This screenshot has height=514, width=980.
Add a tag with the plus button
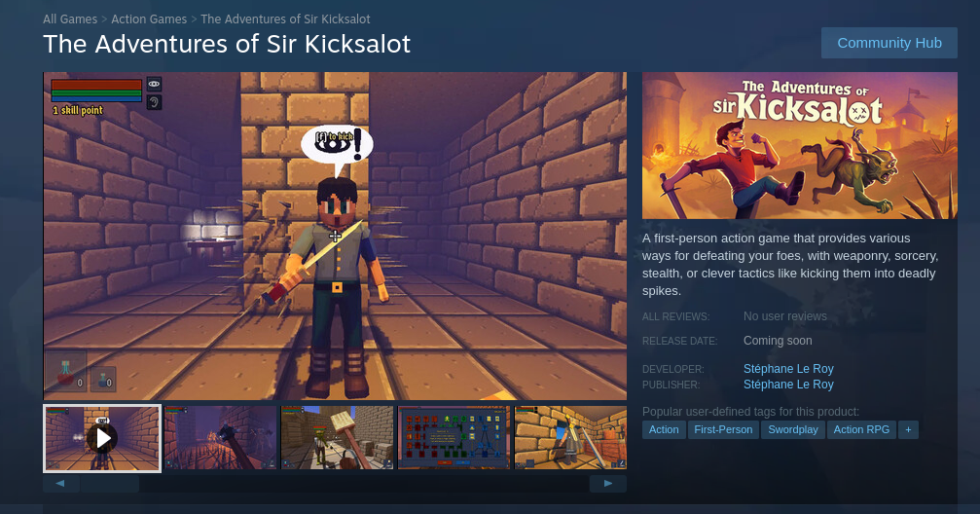pyautogui.click(x=908, y=429)
